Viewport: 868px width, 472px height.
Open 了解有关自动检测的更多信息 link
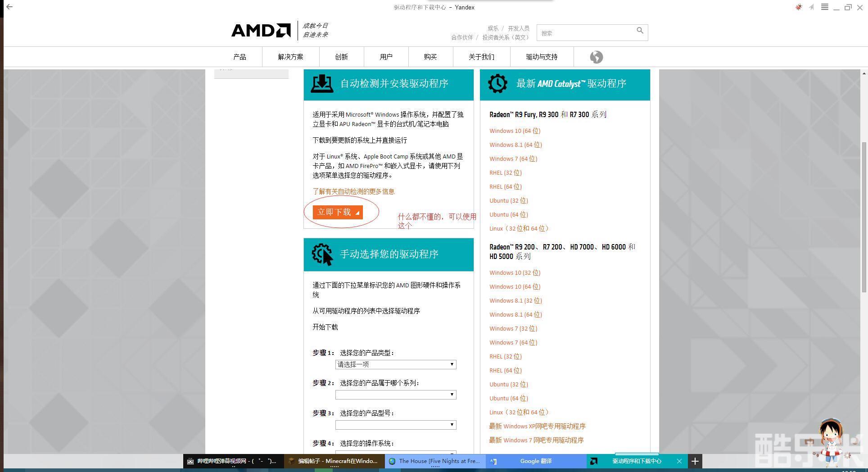353,191
